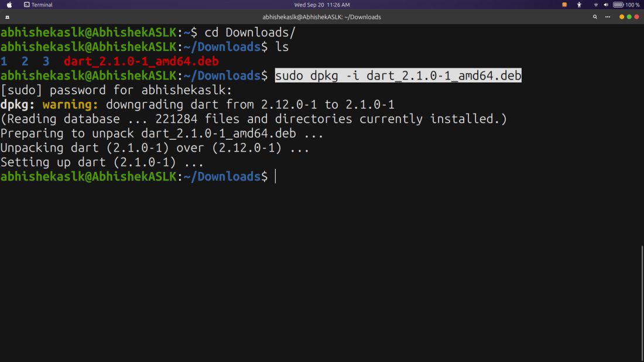Click the 'Unpacking dart (2.1.0-1) over' line

pyautogui.click(x=155, y=147)
